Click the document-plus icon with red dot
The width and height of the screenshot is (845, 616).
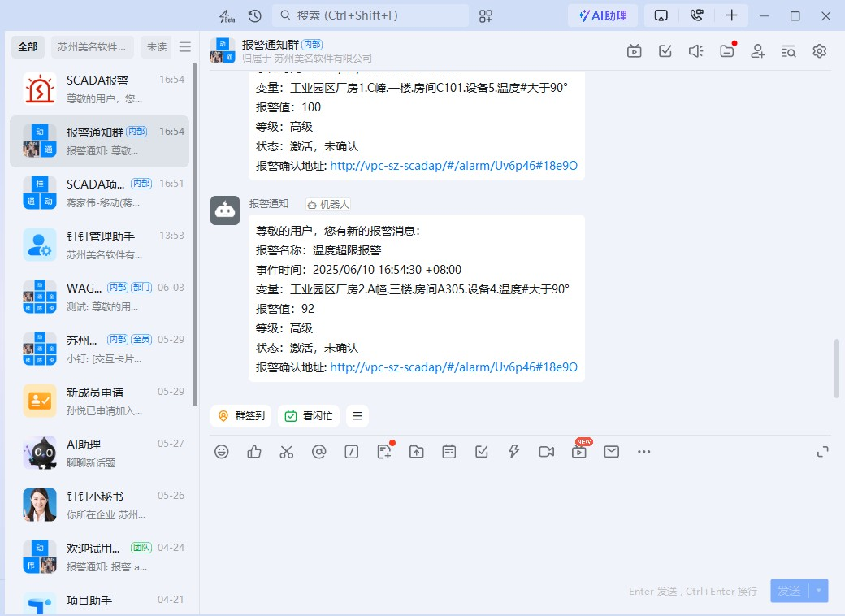pyautogui.click(x=384, y=452)
